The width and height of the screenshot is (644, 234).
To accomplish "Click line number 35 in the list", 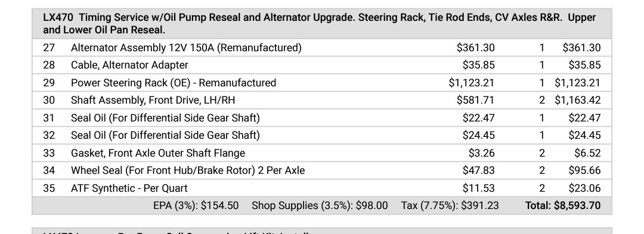I will pos(49,189).
